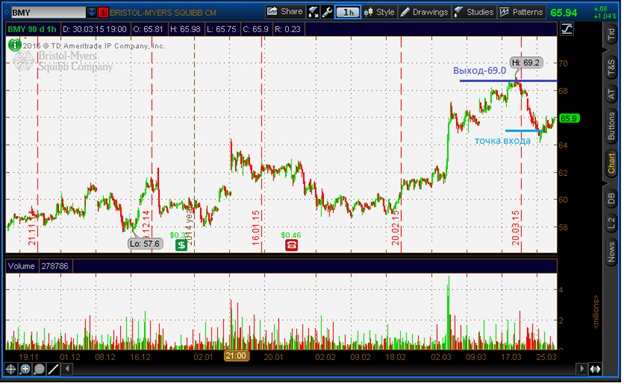Click the O: 65.81 open value
The image size is (624, 386).
click(x=148, y=29)
